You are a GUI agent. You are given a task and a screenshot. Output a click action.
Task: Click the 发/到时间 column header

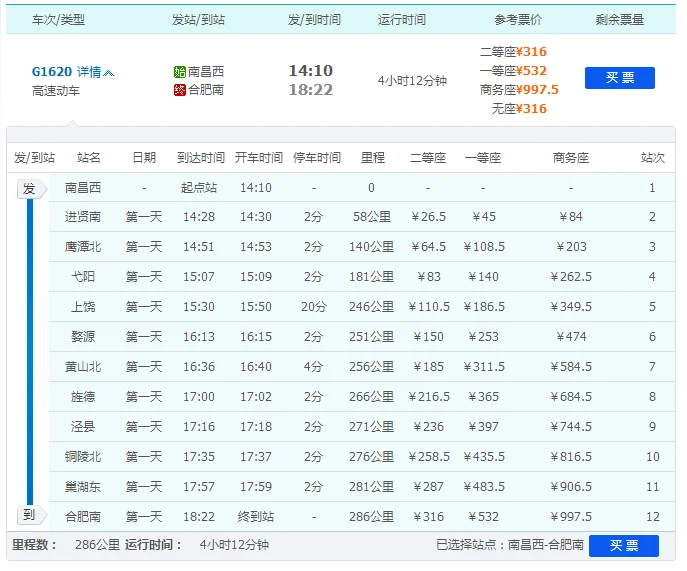point(314,20)
